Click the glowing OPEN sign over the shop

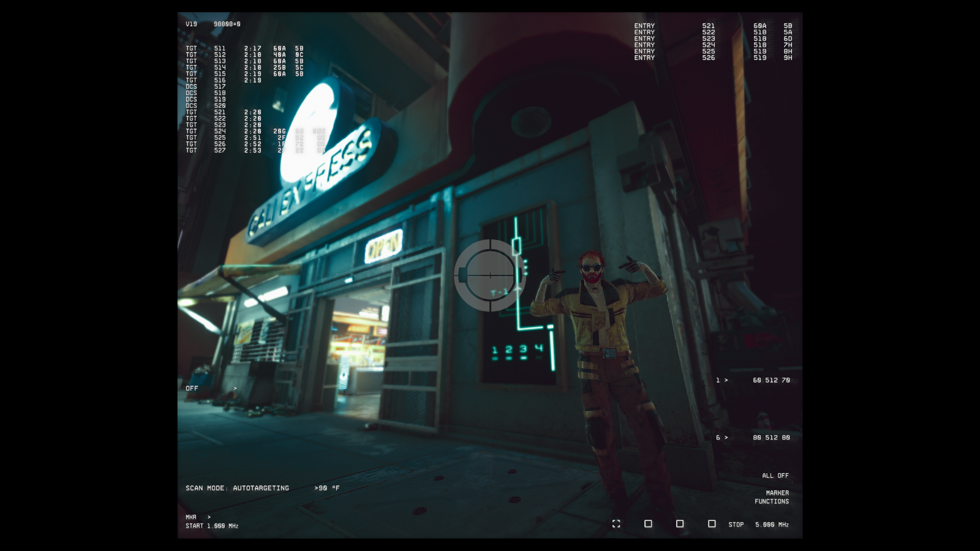383,246
